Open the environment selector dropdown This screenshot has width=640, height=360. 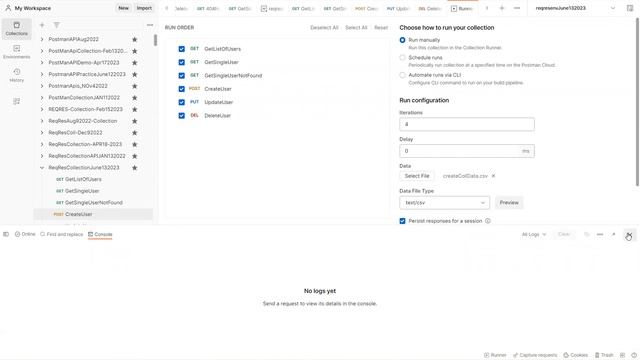click(574, 8)
